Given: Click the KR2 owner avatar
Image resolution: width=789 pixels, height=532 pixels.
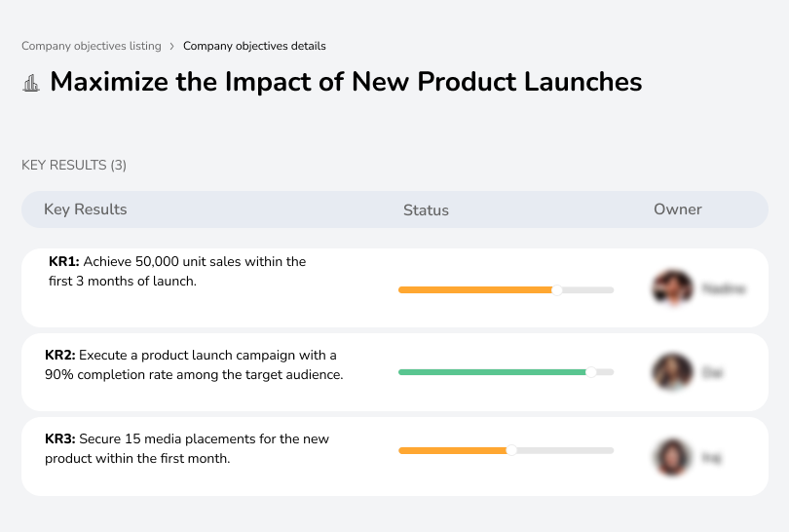Looking at the screenshot, I should (x=673, y=372).
